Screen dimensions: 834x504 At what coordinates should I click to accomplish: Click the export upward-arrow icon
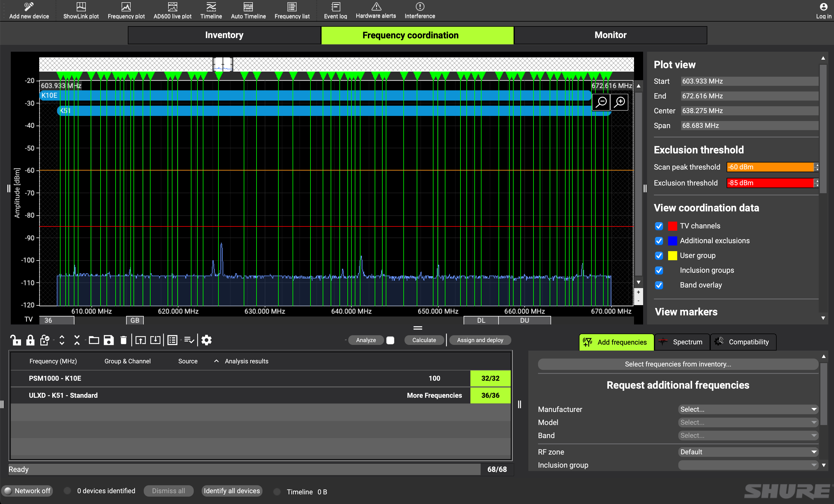pos(140,340)
